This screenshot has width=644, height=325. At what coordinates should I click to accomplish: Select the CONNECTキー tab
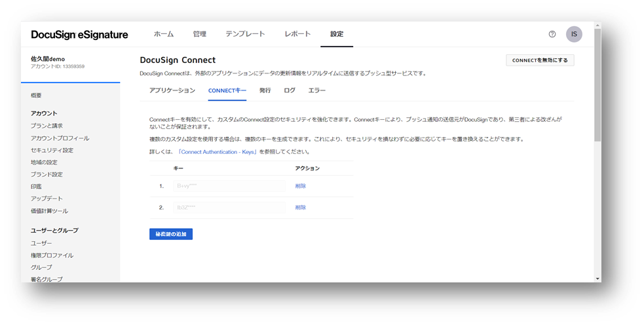[x=227, y=90]
